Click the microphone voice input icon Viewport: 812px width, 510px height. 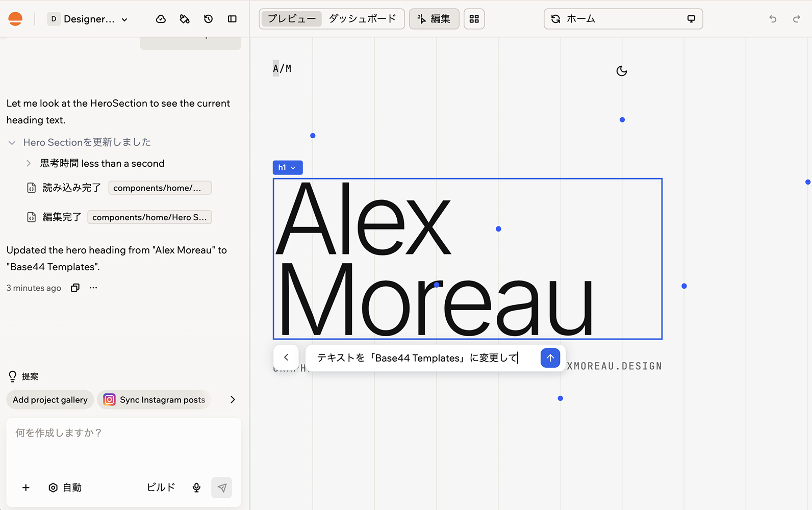click(196, 488)
